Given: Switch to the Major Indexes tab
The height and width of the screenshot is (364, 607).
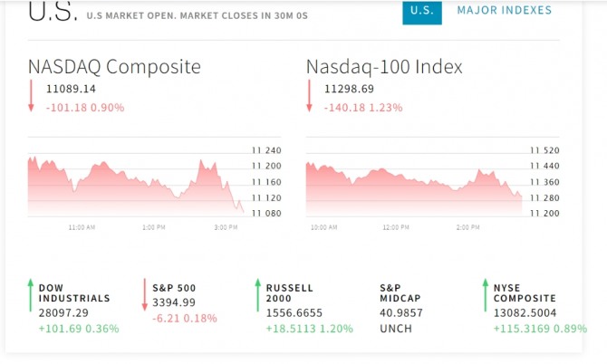Looking at the screenshot, I should coord(505,10).
